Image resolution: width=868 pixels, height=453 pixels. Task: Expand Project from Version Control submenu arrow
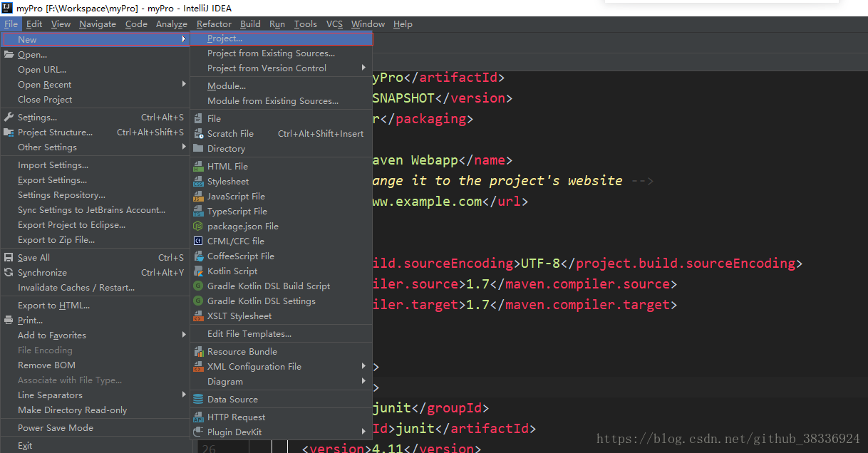click(x=364, y=68)
